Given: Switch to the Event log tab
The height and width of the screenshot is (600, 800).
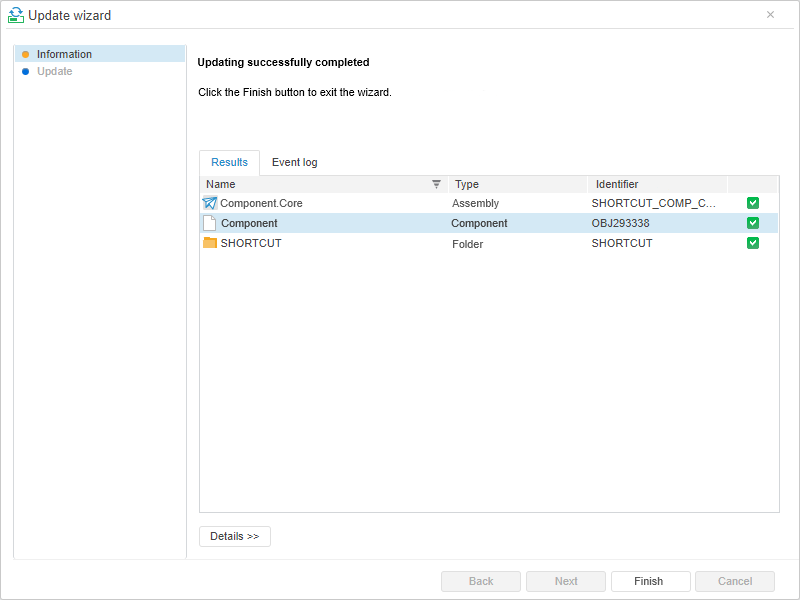Looking at the screenshot, I should point(295,162).
